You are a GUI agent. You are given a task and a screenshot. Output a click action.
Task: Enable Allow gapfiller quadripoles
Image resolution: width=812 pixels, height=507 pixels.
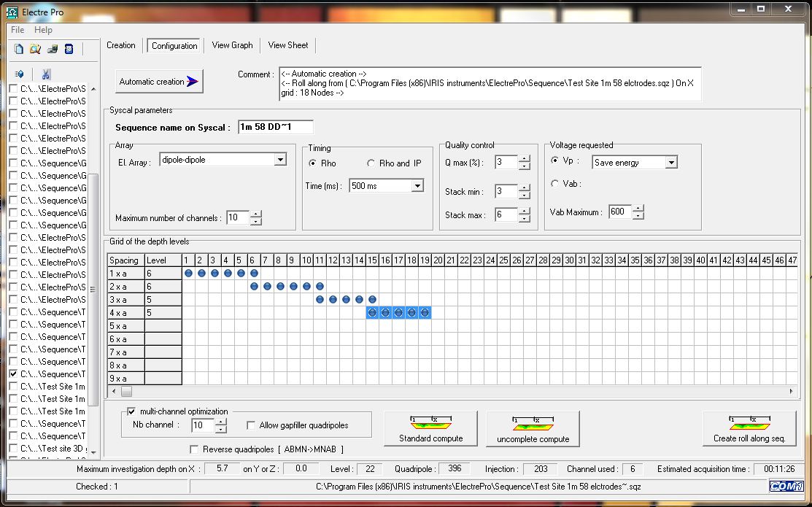coord(251,425)
